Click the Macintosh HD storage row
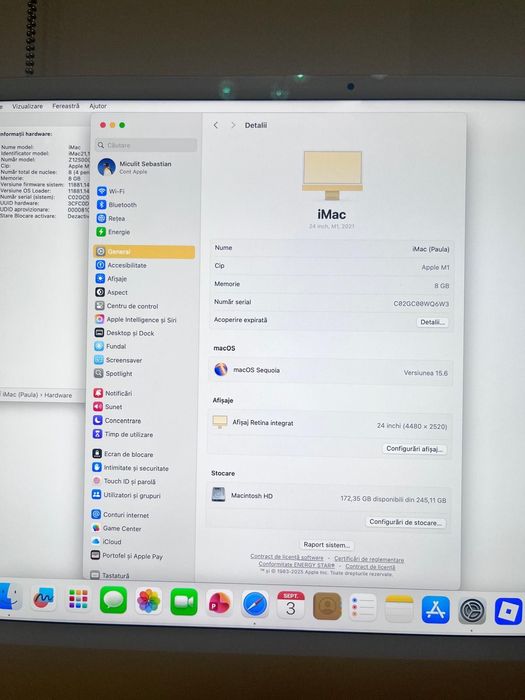The width and height of the screenshot is (525, 700). tap(329, 497)
